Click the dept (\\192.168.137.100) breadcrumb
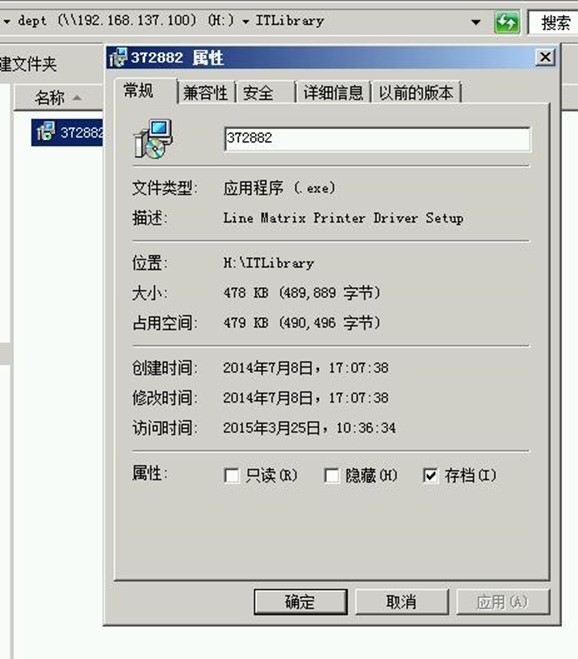Image resolution: width=578 pixels, height=659 pixels. click(x=126, y=21)
